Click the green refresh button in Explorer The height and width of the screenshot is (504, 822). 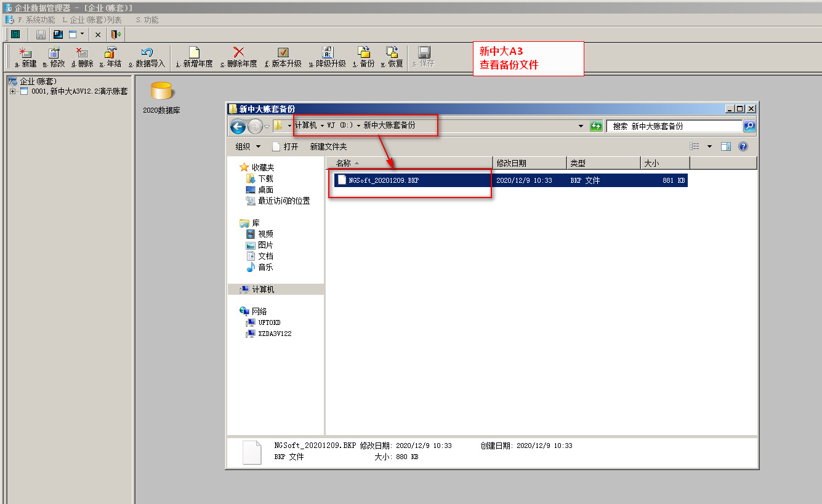point(596,126)
